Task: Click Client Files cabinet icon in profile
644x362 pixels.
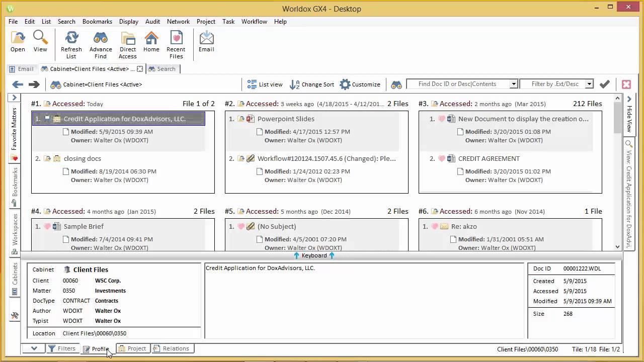Action: pos(67,269)
